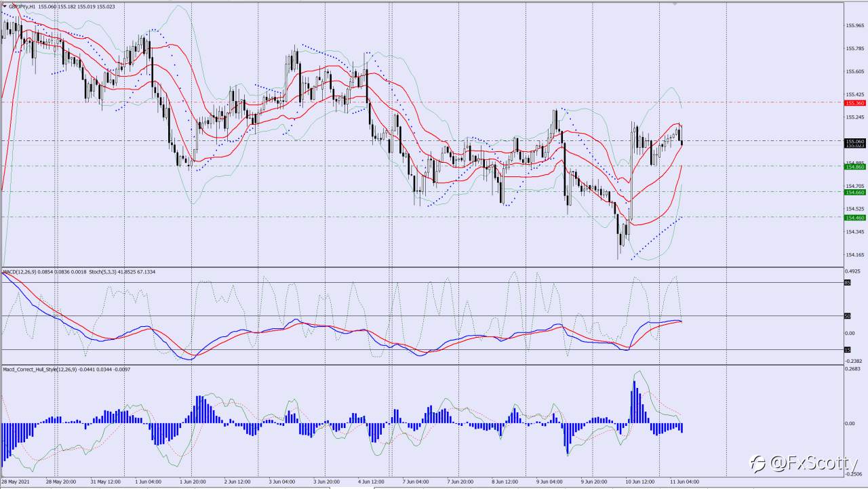
Task: Click the 28 May 20:00 time label
Action: (61, 482)
